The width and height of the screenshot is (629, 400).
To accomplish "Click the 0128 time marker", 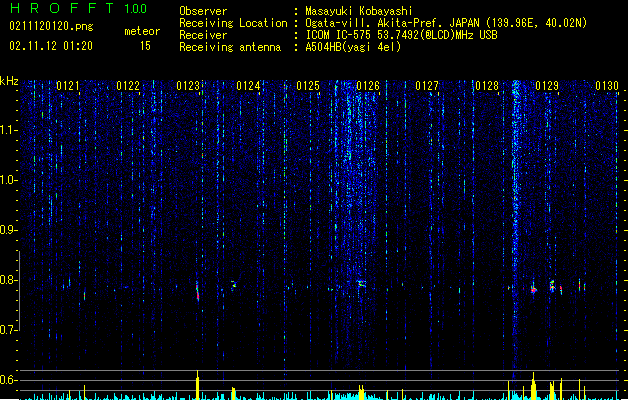I will 487,86.
